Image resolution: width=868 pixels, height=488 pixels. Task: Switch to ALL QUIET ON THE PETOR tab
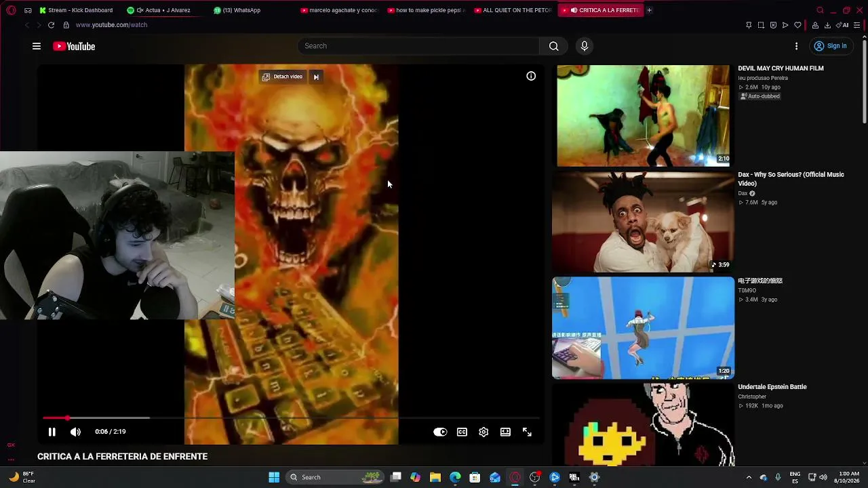coord(514,10)
